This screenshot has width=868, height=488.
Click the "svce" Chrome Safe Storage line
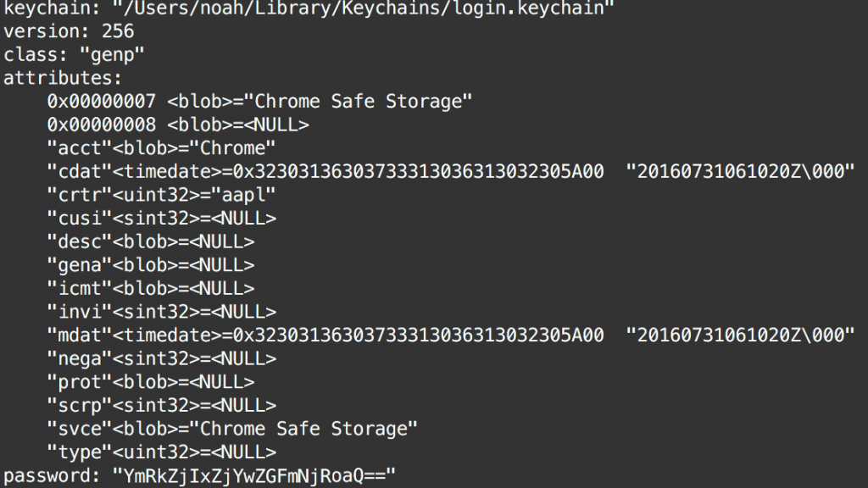232,429
